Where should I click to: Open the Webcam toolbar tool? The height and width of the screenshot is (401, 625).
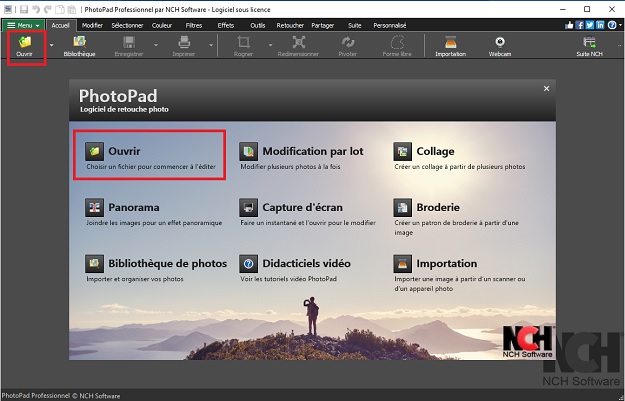pyautogui.click(x=500, y=46)
